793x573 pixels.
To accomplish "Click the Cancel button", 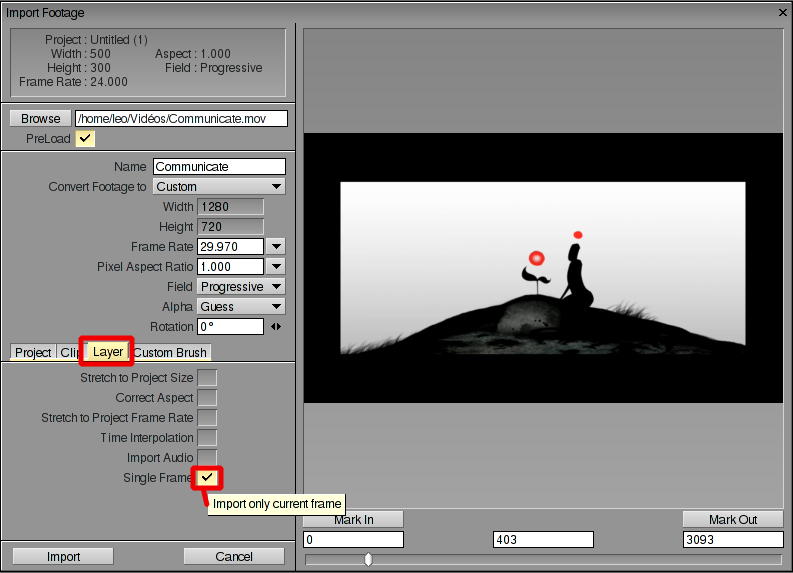I will (x=234, y=556).
